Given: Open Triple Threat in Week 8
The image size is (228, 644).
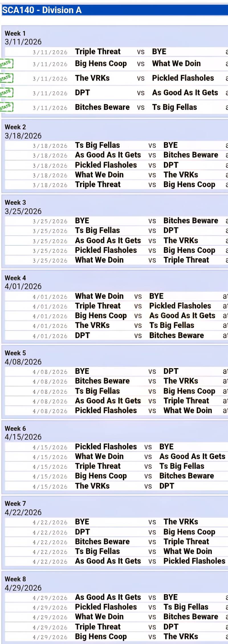Looking at the screenshot, I should pos(98,627).
